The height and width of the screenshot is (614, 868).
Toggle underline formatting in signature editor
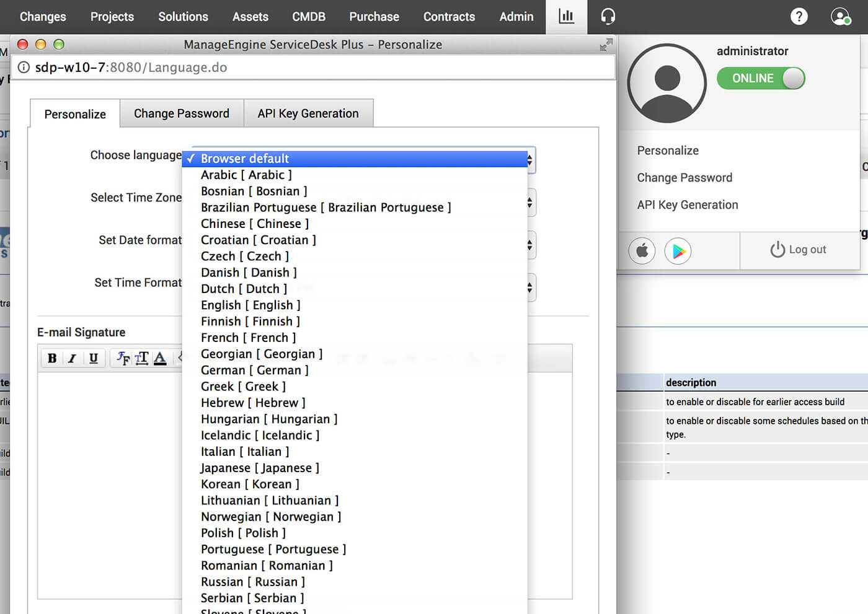tap(94, 358)
